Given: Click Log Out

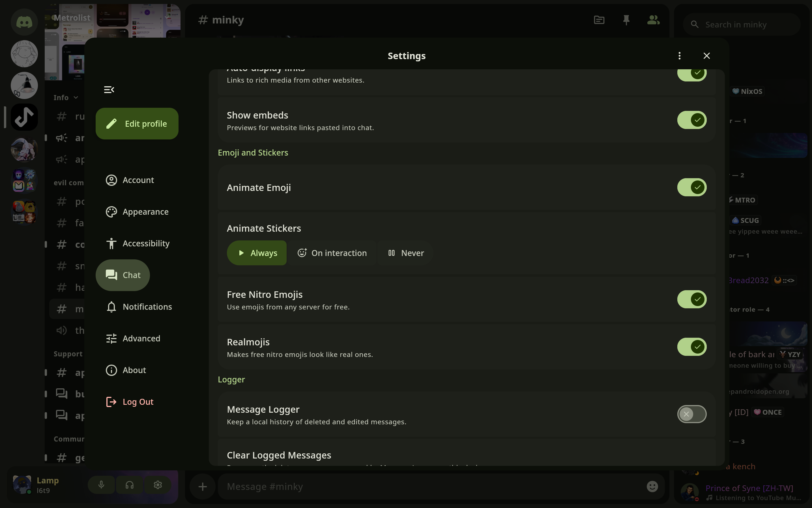Looking at the screenshot, I should tap(129, 402).
